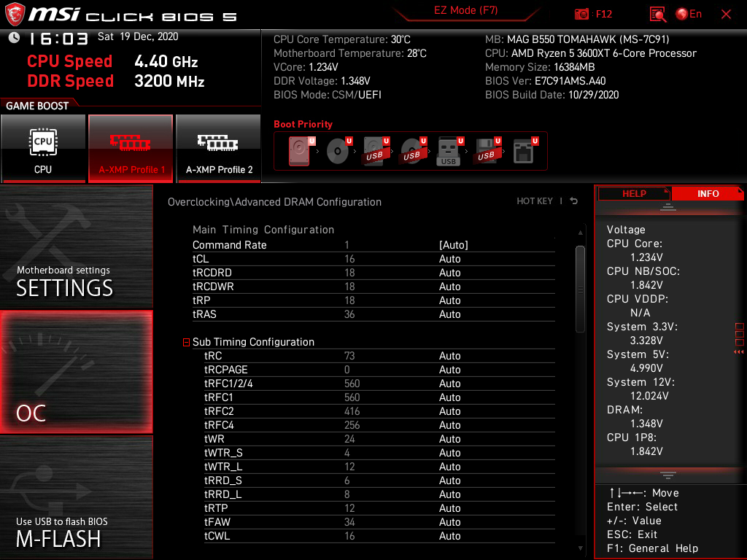The height and width of the screenshot is (560, 747).
Task: Click the clock icon beside the time
Action: pos(14,38)
